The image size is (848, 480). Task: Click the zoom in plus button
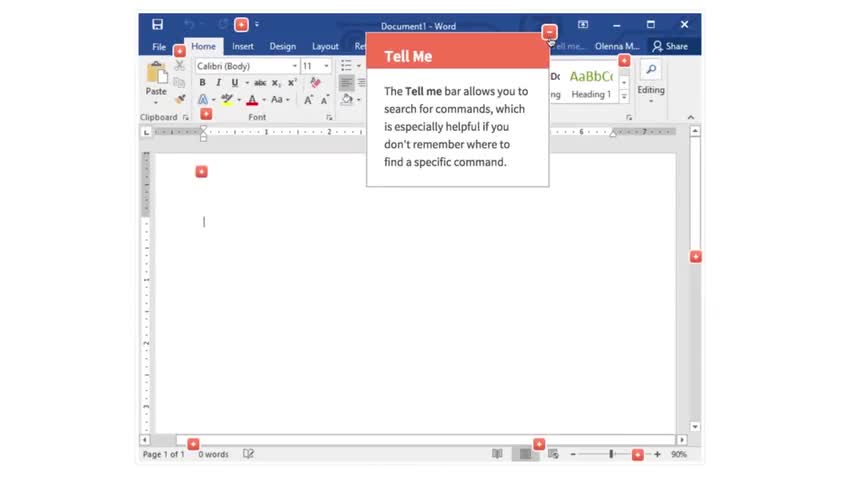tap(657, 455)
